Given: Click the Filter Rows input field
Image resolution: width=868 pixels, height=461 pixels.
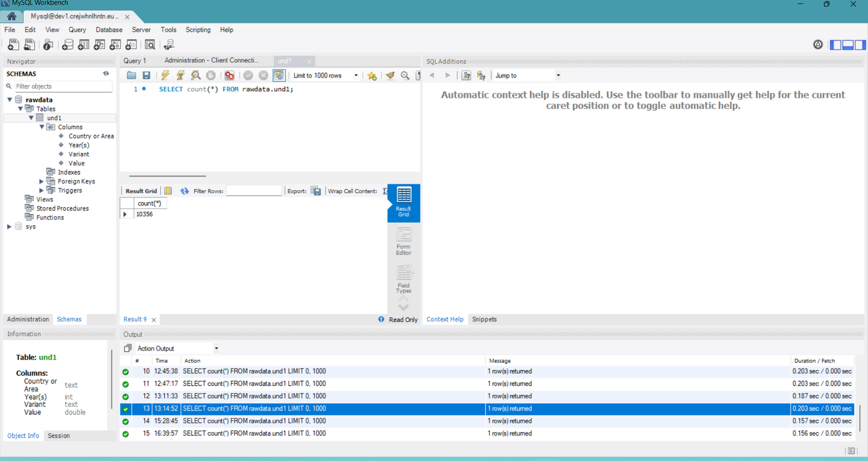Looking at the screenshot, I should [254, 191].
